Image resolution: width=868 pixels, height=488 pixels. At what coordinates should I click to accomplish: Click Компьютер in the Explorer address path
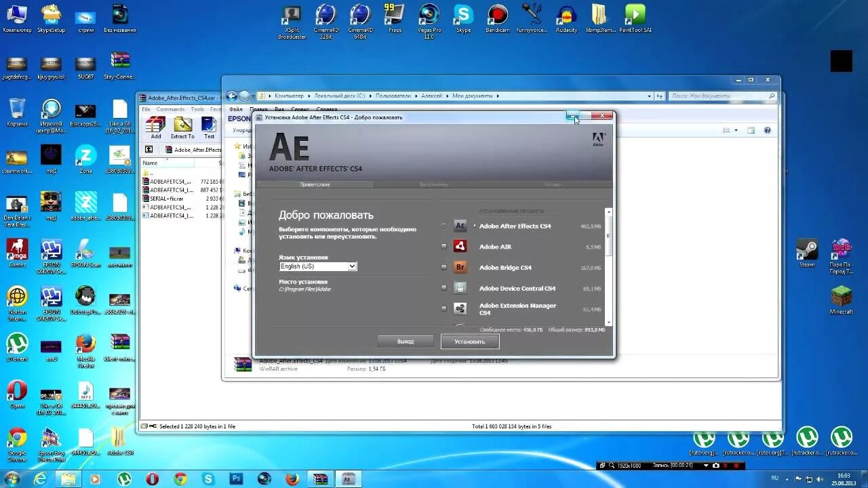[x=289, y=96]
